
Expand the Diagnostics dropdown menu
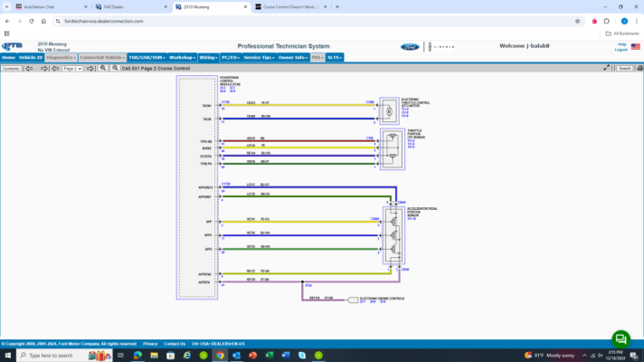[x=62, y=58]
